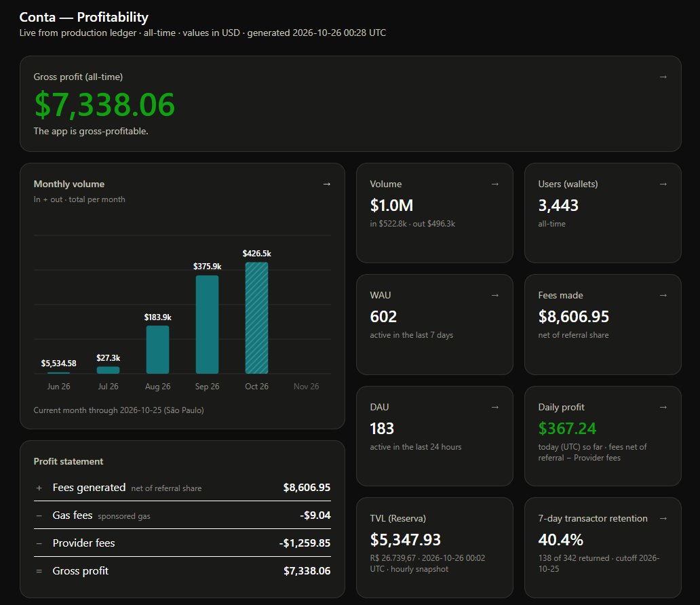Open the Monthly volume card arrow

pos(327,184)
